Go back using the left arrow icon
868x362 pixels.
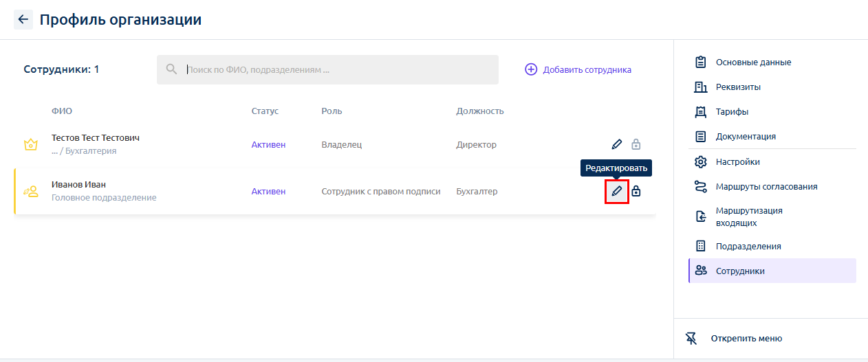[23, 19]
